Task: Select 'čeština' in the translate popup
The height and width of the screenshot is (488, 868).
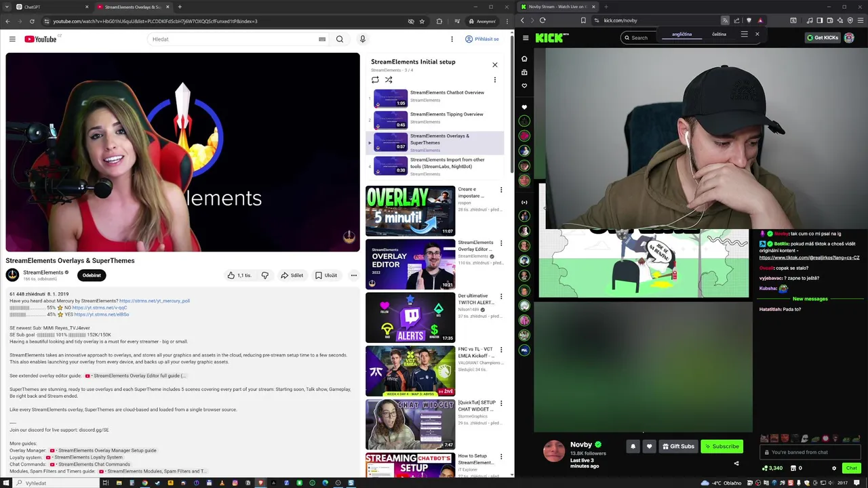Action: click(x=719, y=34)
